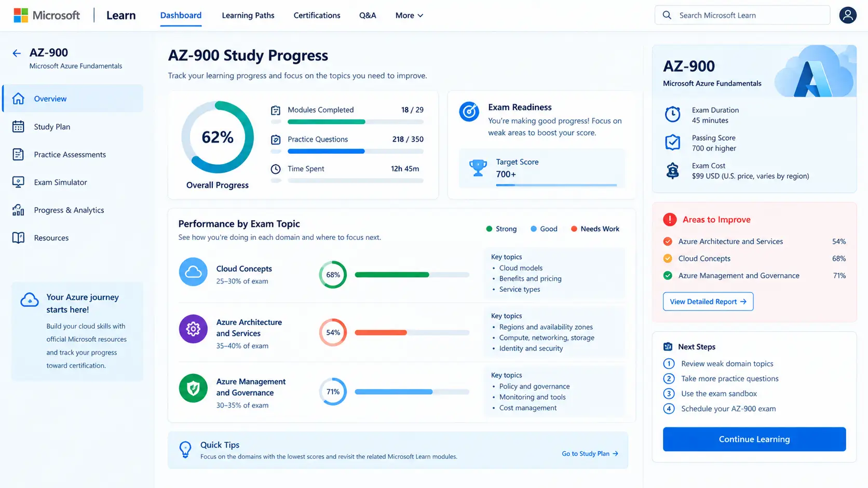Click the Resources book icon
Image resolution: width=868 pixels, height=488 pixels.
18,238
